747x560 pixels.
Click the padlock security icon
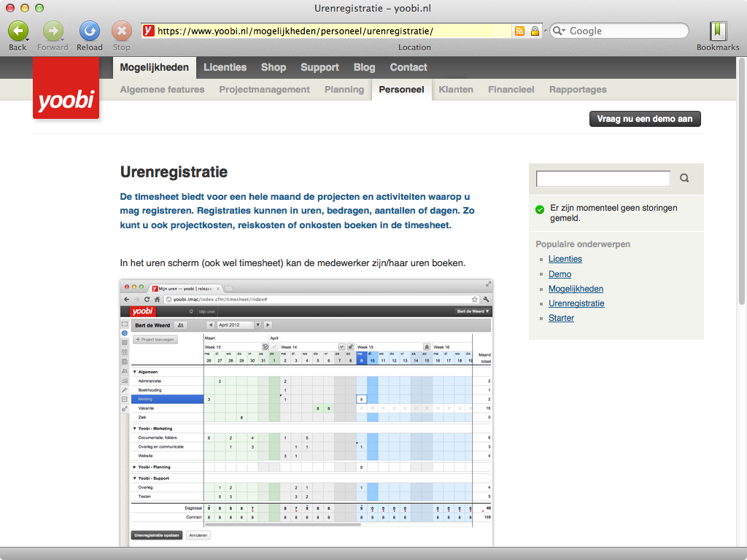(x=535, y=31)
